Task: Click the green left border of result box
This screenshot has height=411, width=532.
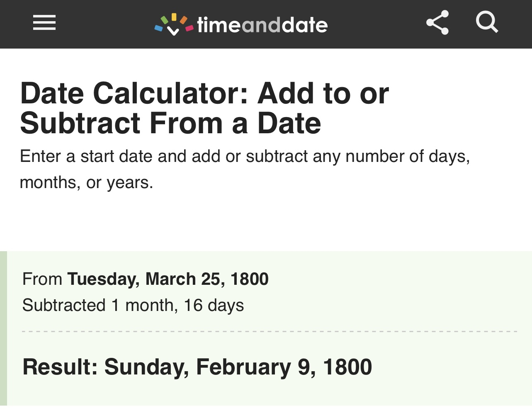Action: (x=3, y=328)
